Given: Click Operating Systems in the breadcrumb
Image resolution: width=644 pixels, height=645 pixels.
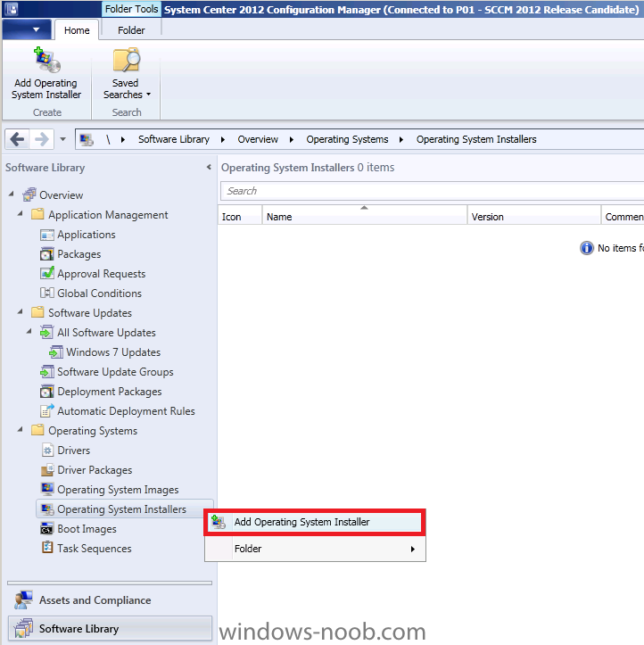Looking at the screenshot, I should pos(347,139).
